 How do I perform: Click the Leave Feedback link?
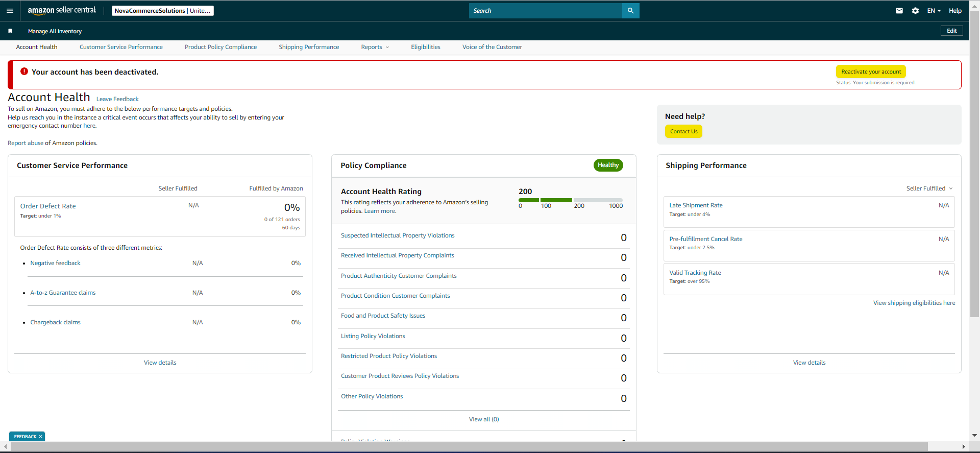[x=117, y=99]
